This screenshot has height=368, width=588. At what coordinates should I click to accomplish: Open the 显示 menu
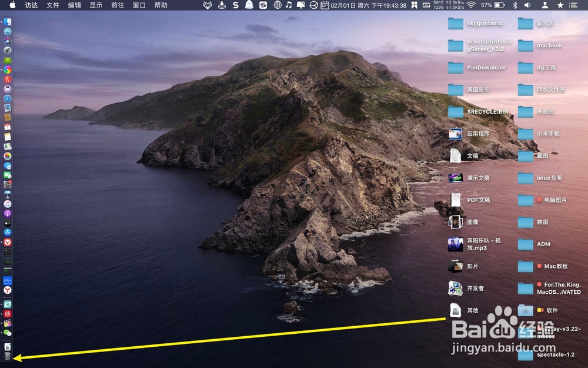tap(96, 5)
